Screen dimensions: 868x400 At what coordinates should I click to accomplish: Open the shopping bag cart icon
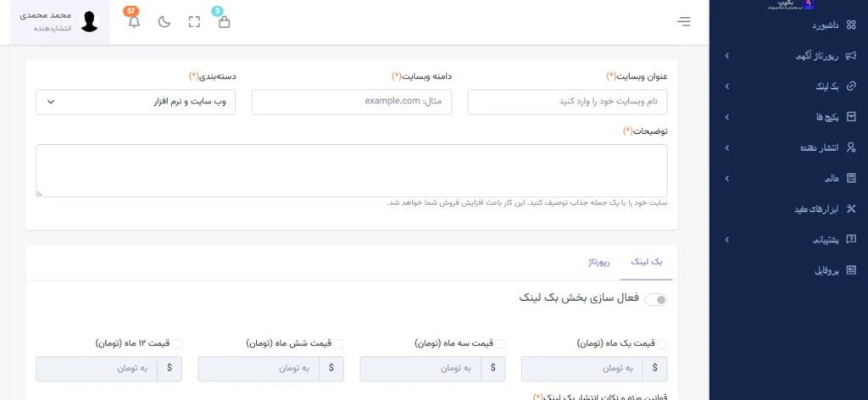(224, 22)
